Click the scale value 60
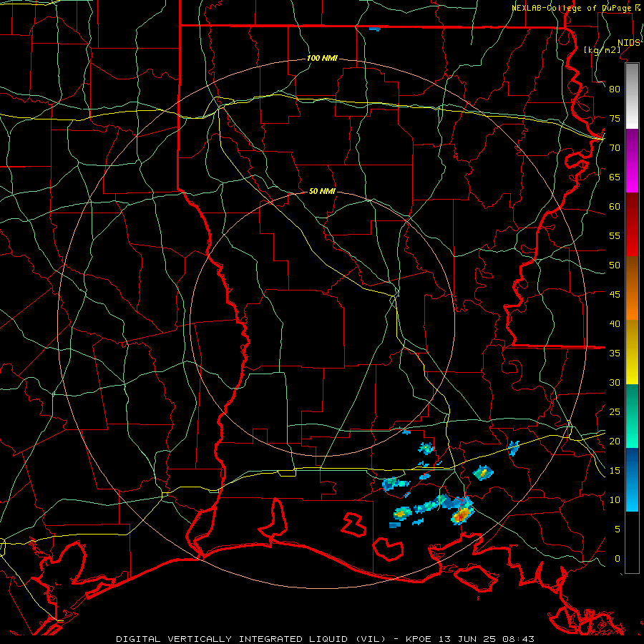This screenshot has height=644, width=644. 615,207
